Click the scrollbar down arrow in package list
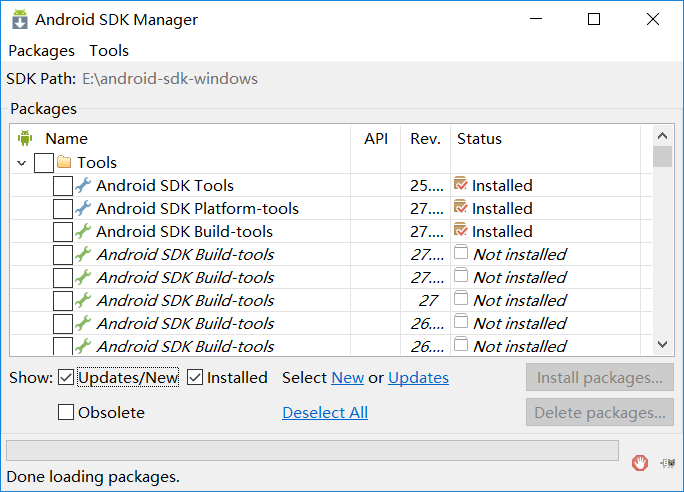 tap(662, 345)
